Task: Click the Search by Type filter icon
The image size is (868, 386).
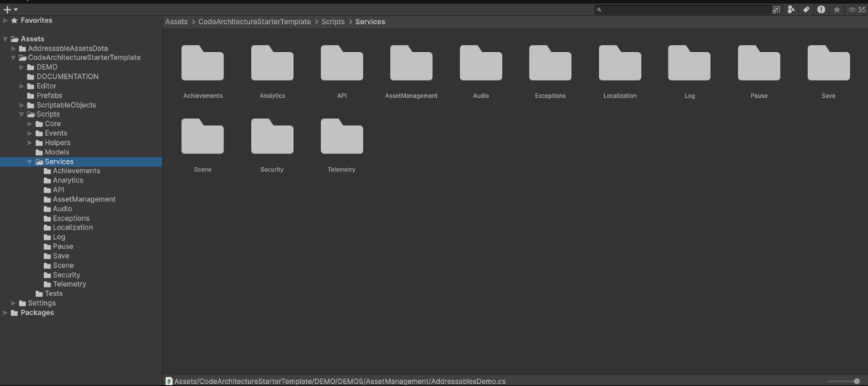Action: (x=791, y=9)
